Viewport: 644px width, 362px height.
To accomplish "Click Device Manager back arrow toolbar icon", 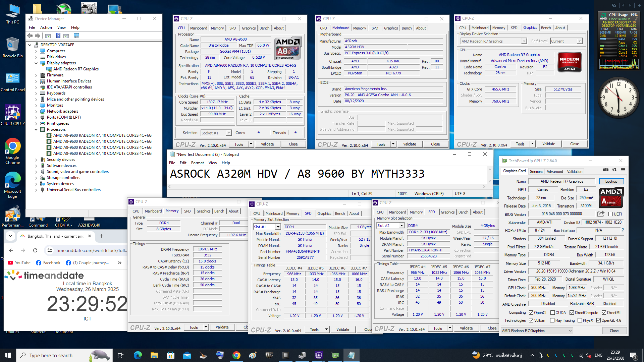I will 30,36.
